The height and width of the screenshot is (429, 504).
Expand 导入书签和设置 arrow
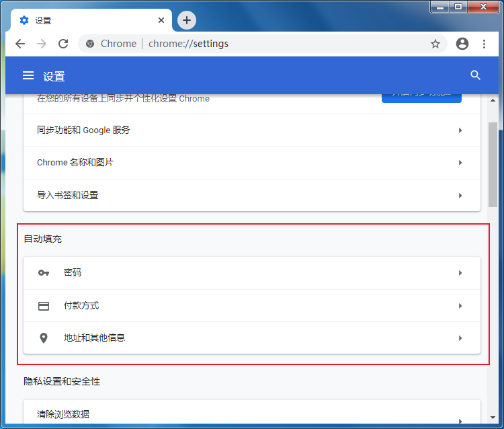tap(460, 196)
